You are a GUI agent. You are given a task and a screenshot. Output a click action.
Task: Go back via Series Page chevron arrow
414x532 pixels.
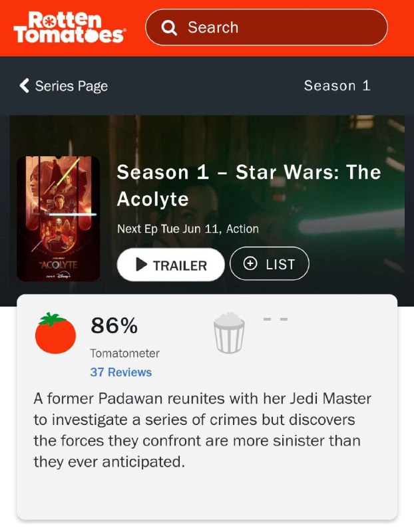point(24,86)
